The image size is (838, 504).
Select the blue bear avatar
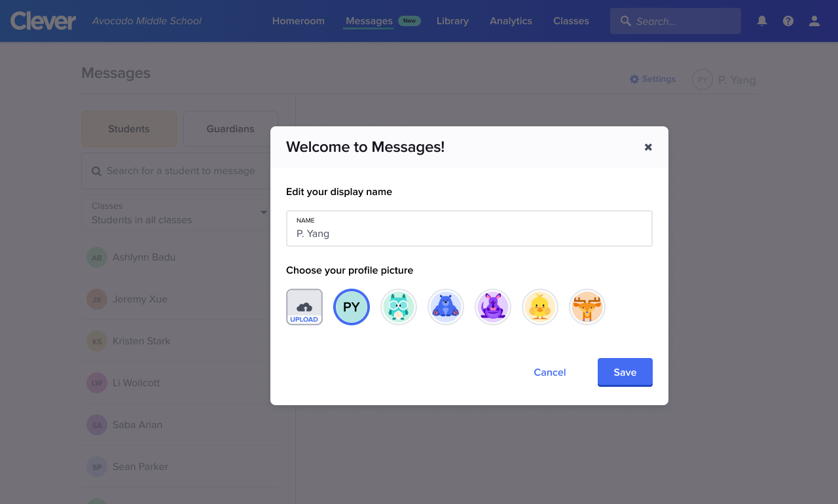(446, 306)
